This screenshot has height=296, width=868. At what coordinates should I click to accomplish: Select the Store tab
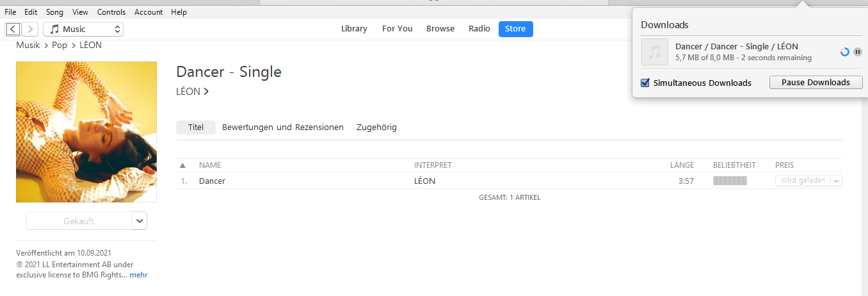[x=515, y=29]
